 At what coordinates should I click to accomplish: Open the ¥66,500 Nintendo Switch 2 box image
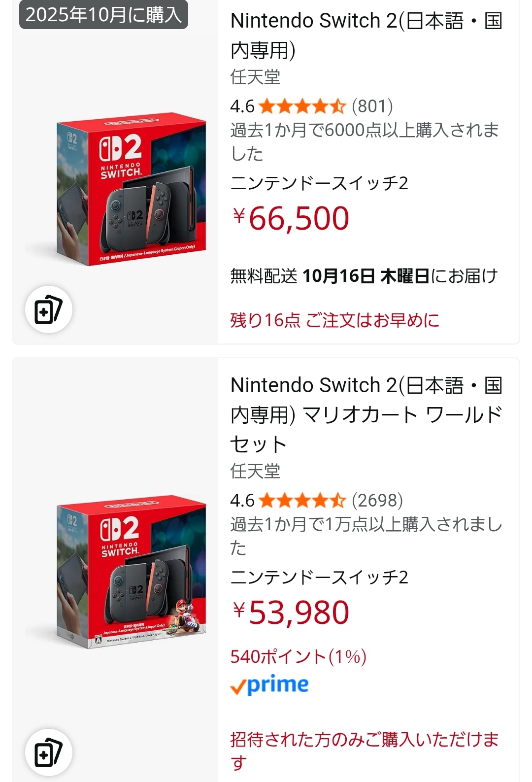(x=131, y=190)
